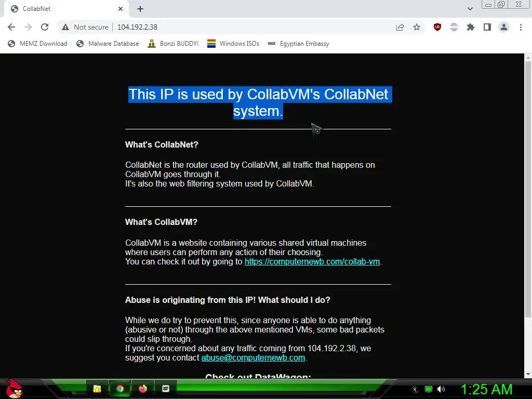The width and height of the screenshot is (532, 399).
Task: Click the fourth taskbar app icon
Action: (x=166, y=389)
